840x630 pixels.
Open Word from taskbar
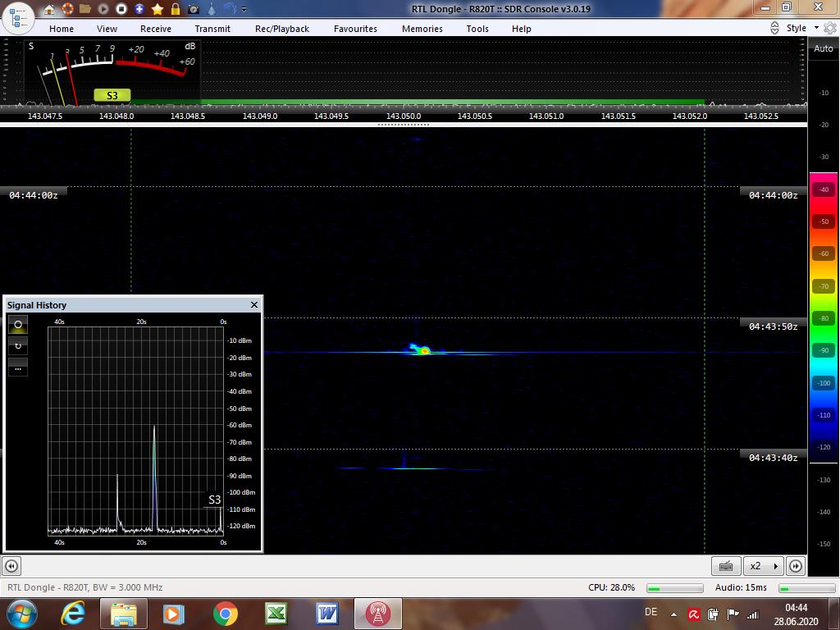pyautogui.click(x=326, y=614)
